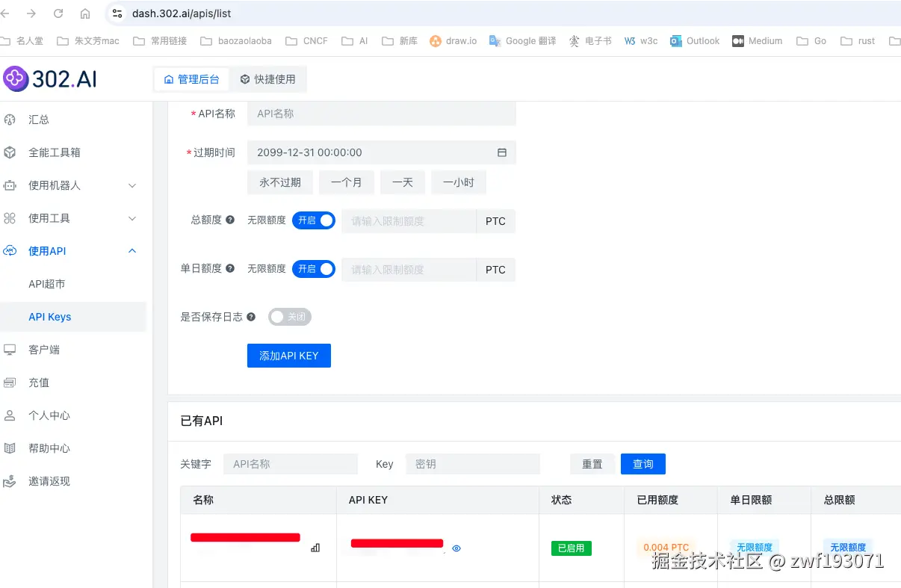Viewport: 901px width, 588px height.
Task: Open Go bookmark folder
Action: (x=812, y=41)
